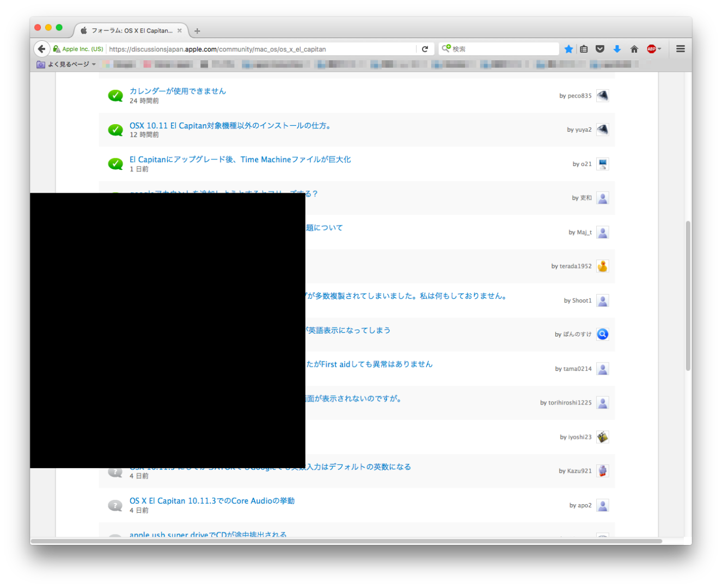Click the Adblock Plus ABP icon

pos(651,49)
